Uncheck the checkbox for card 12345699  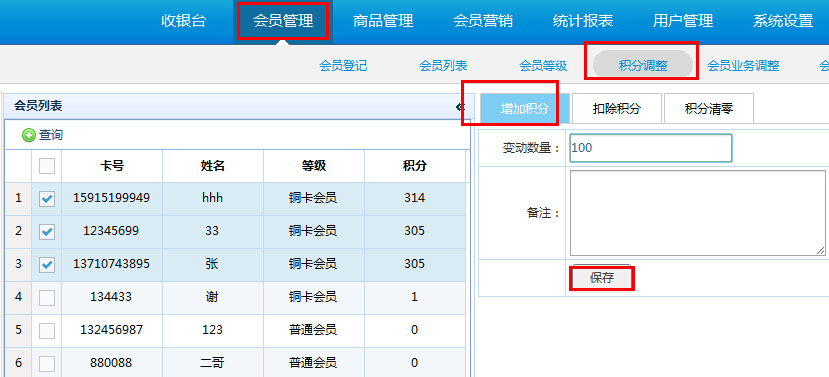tap(47, 232)
